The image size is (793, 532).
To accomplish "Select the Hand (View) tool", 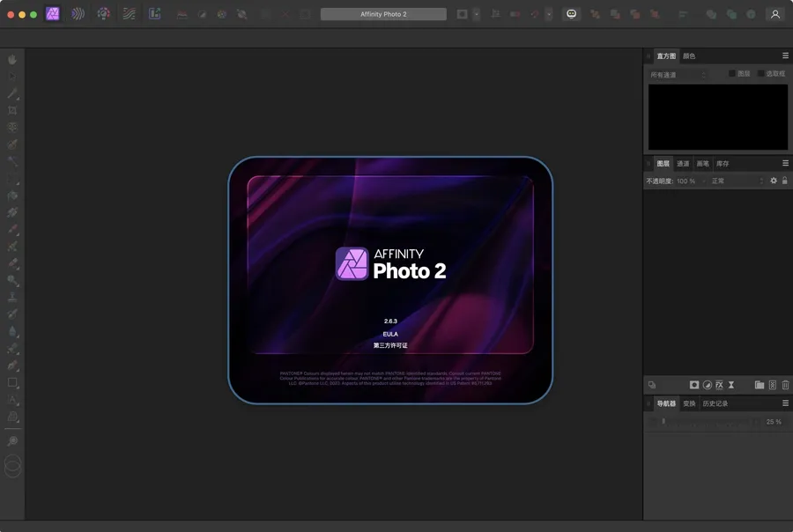I will pos(12,59).
